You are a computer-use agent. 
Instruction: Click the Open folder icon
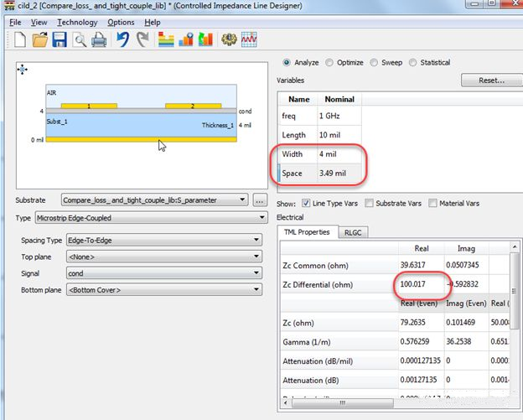tap(39, 39)
